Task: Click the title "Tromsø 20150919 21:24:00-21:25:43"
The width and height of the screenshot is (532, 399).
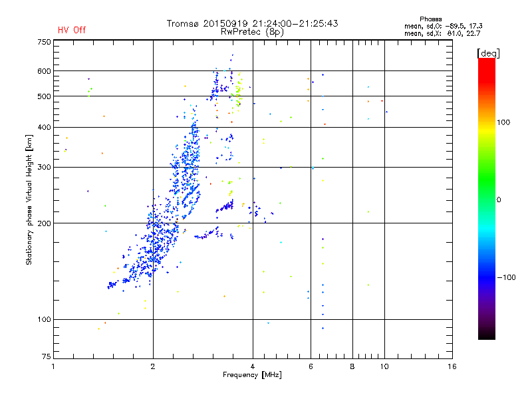Action: coord(253,23)
